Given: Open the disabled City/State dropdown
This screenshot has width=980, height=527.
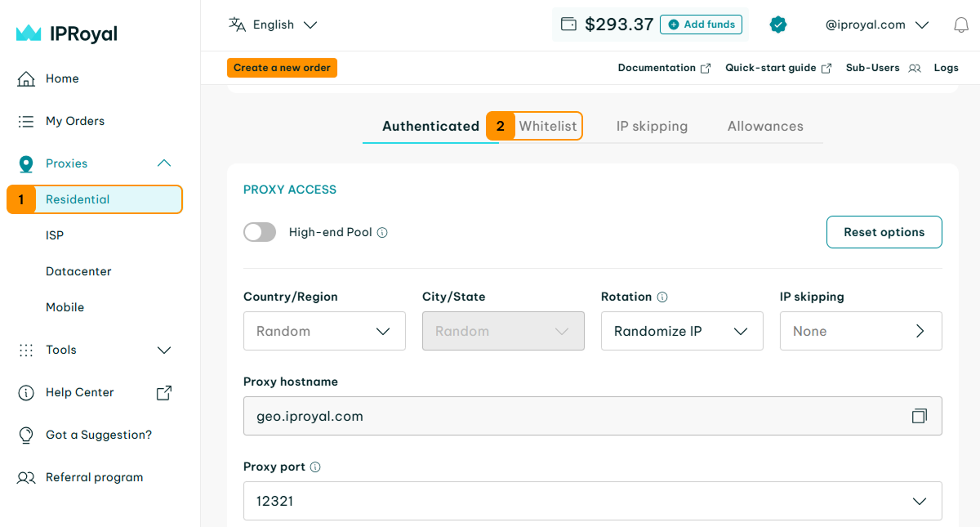Looking at the screenshot, I should pos(503,331).
